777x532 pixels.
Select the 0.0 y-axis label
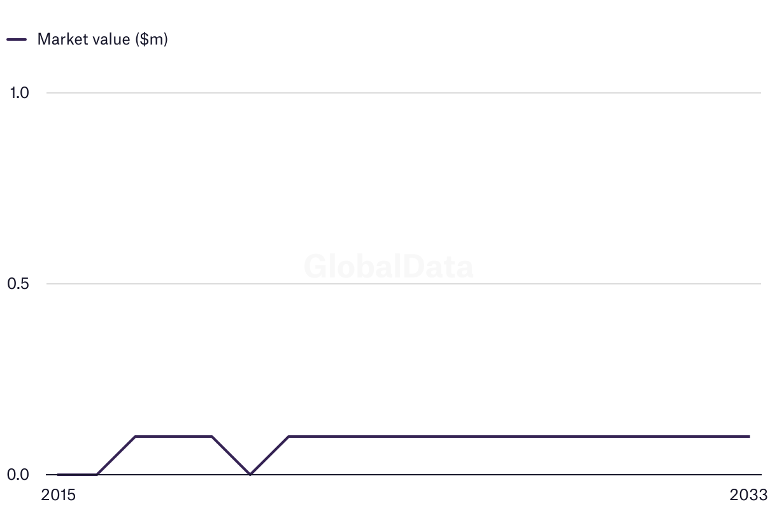pos(18,475)
